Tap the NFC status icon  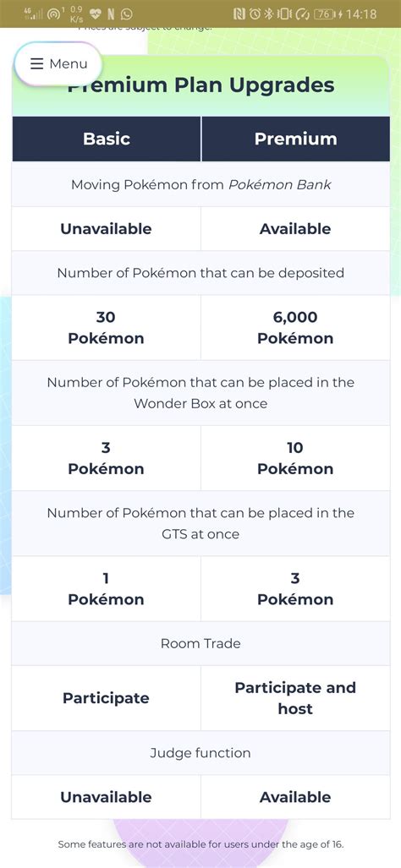coord(239,14)
